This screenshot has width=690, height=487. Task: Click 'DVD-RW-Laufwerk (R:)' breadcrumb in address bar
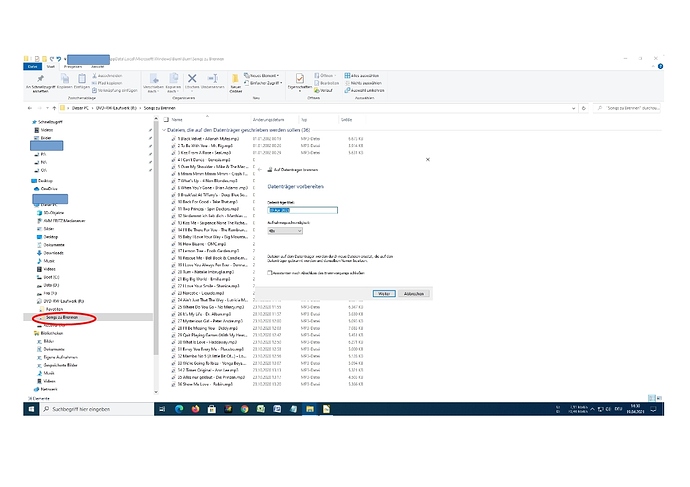click(x=116, y=108)
